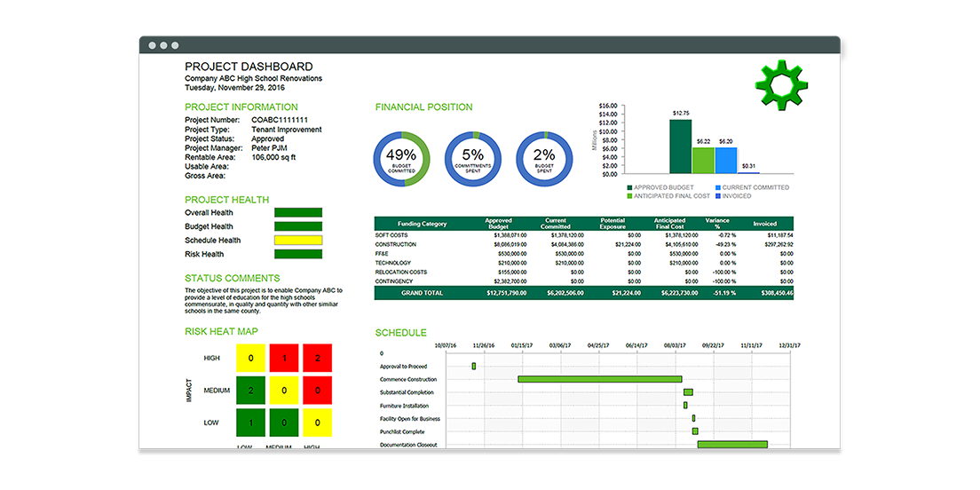The image size is (980, 490).
Task: Click the Approved Budget legend swatch
Action: [x=630, y=187]
